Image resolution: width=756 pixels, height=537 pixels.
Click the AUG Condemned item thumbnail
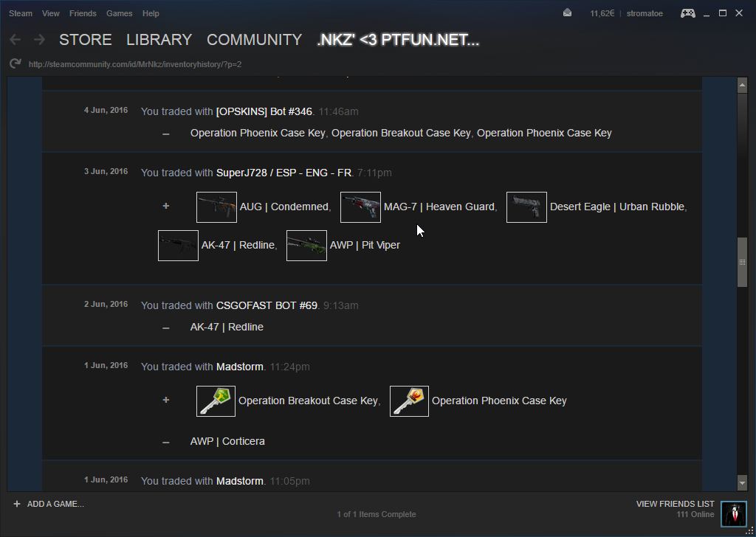pos(216,207)
